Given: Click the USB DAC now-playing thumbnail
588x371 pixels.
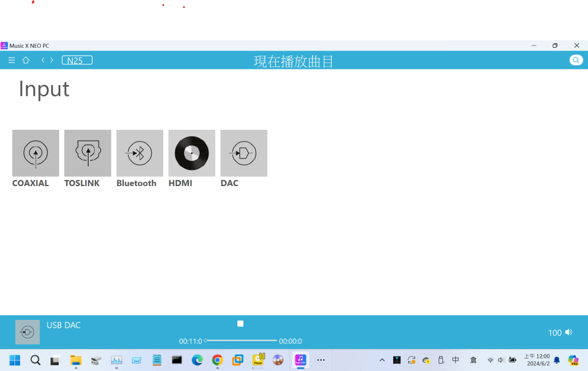Looking at the screenshot, I should point(28,333).
